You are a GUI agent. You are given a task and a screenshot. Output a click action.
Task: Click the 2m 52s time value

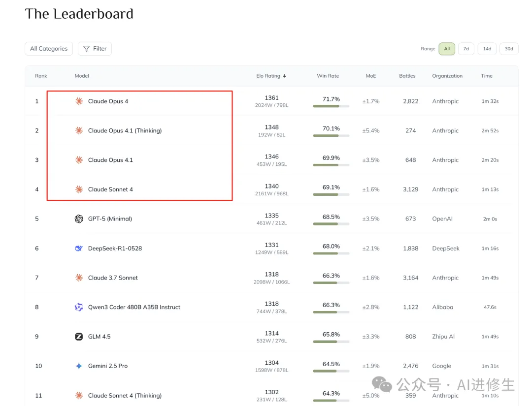[x=490, y=130]
